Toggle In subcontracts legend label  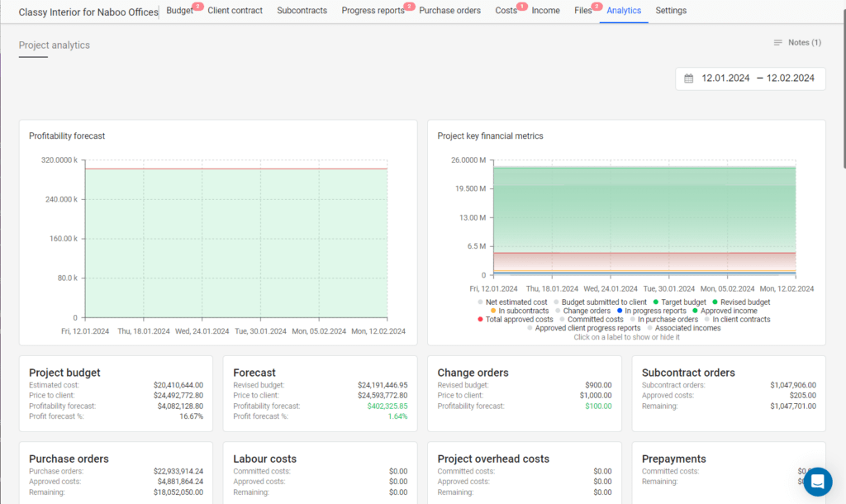pyautogui.click(x=519, y=311)
